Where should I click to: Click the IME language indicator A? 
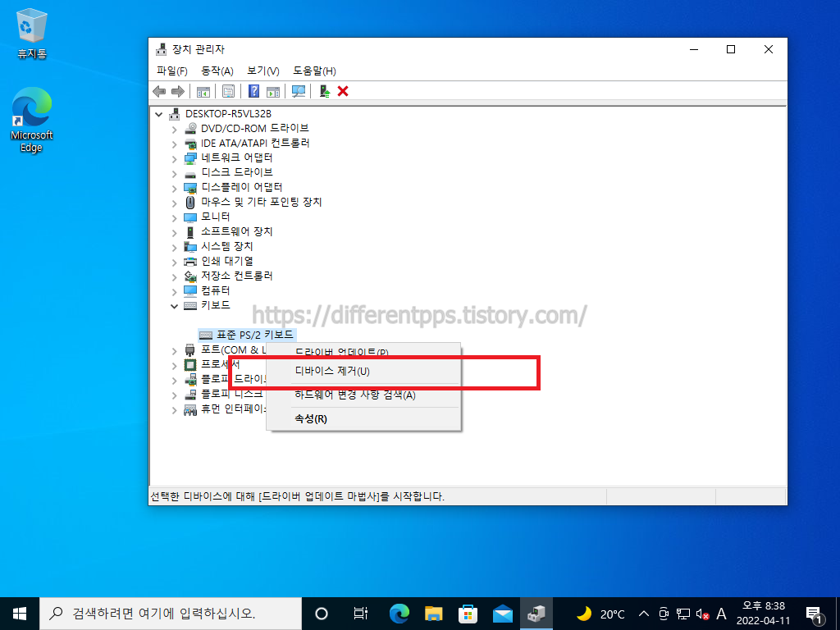tap(722, 614)
